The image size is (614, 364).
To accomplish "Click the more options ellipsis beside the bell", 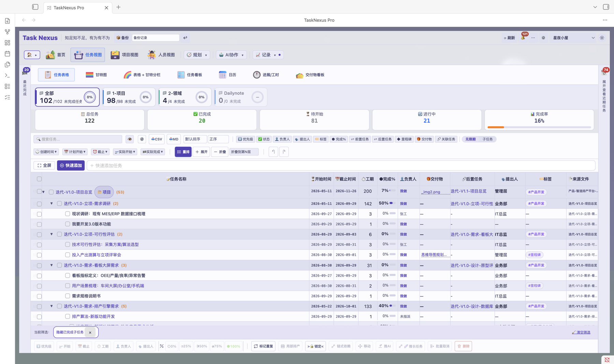I will 533,38.
